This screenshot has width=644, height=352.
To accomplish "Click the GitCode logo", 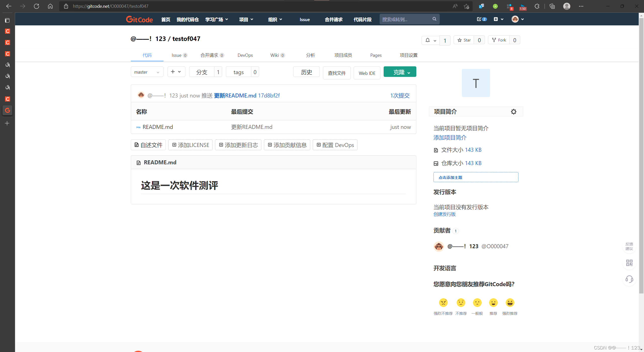I will pyautogui.click(x=139, y=19).
